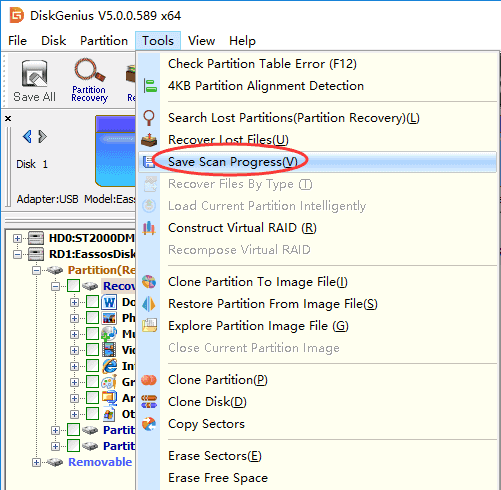Expand the HD0:ST2000DM disk node

pos(17,238)
